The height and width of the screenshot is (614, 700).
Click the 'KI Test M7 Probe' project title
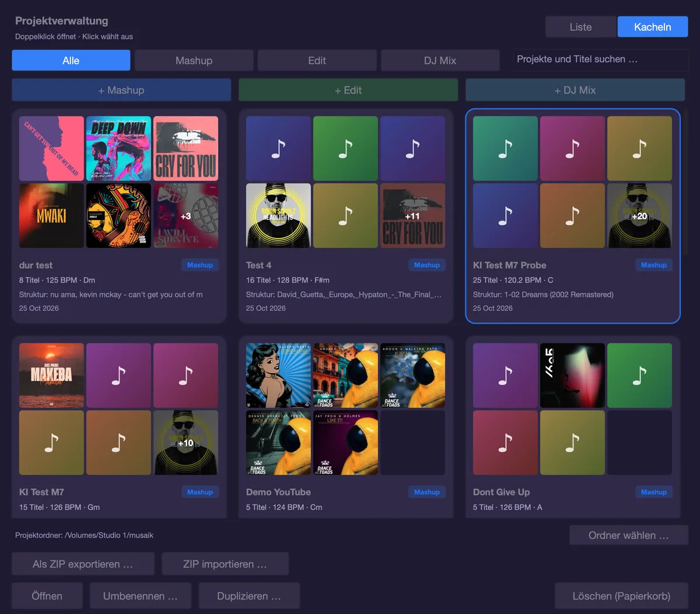tap(510, 265)
